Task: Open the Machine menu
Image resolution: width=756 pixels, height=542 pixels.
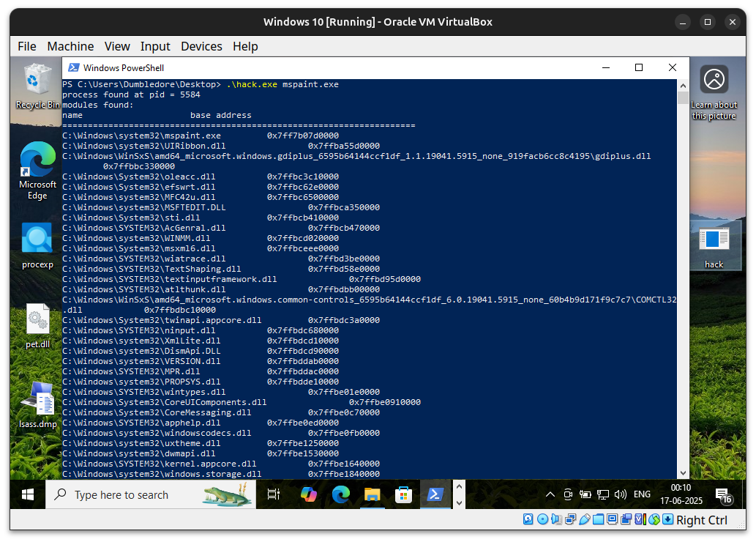Action: tap(70, 46)
